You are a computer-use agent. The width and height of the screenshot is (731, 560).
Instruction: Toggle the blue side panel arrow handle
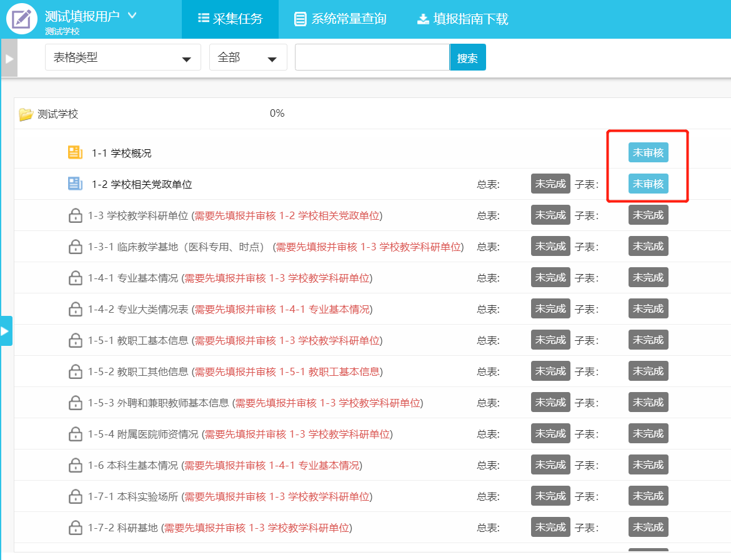6,331
